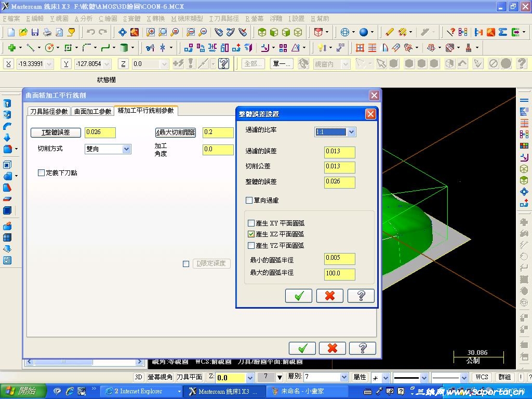Open the E編輯 menu
This screenshot has height=399, width=532.
(35, 19)
